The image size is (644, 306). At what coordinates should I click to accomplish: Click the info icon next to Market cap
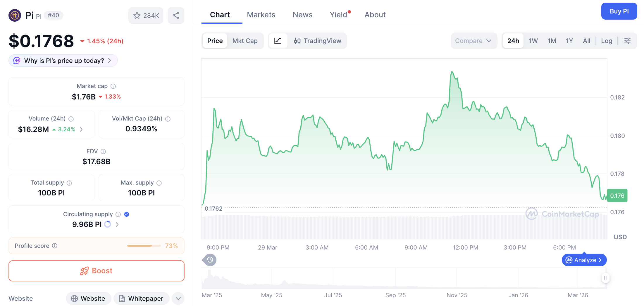coord(113,86)
